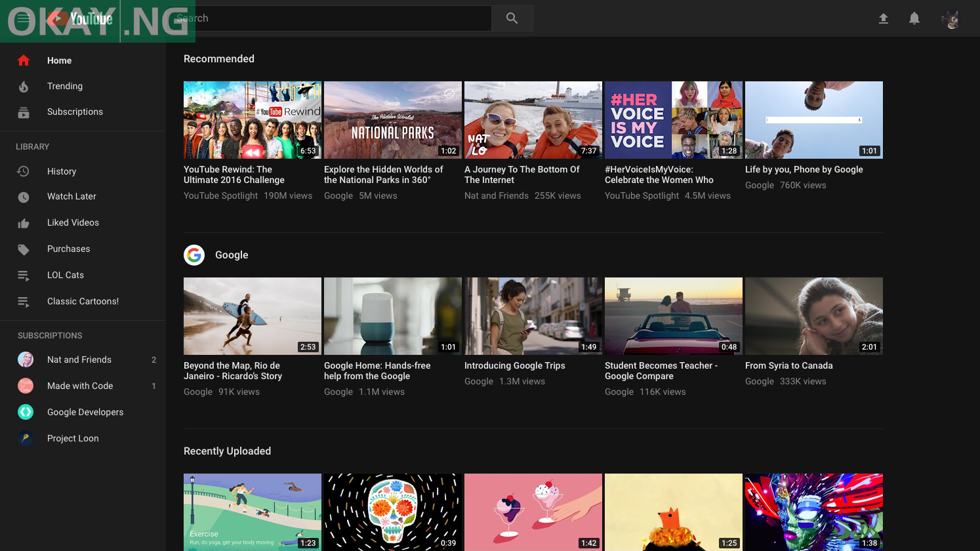The width and height of the screenshot is (980, 551).
Task: Open the Google channel logo icon
Action: tap(194, 255)
